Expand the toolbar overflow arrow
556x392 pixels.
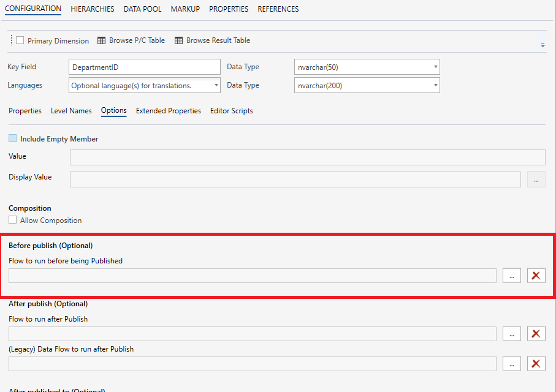pyautogui.click(x=542, y=45)
